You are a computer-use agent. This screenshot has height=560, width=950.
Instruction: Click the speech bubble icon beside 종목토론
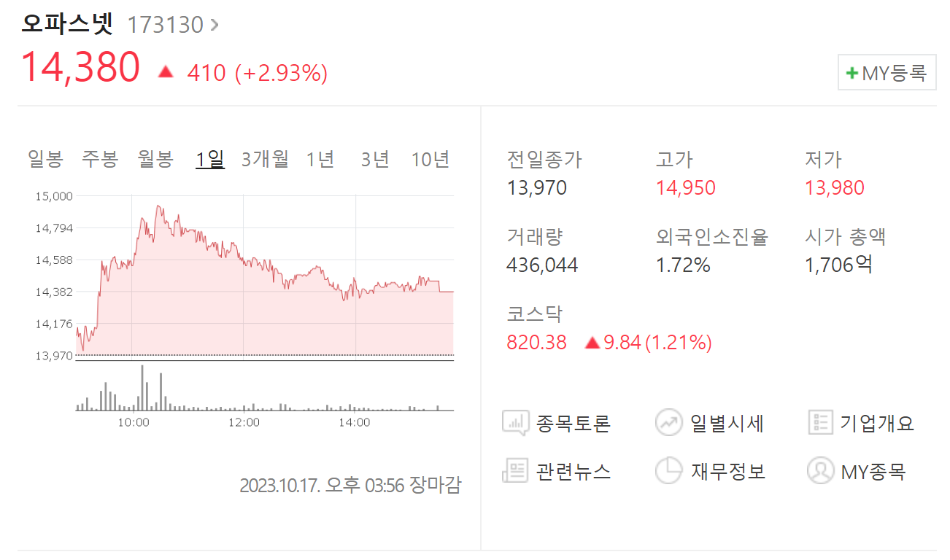[x=515, y=421]
